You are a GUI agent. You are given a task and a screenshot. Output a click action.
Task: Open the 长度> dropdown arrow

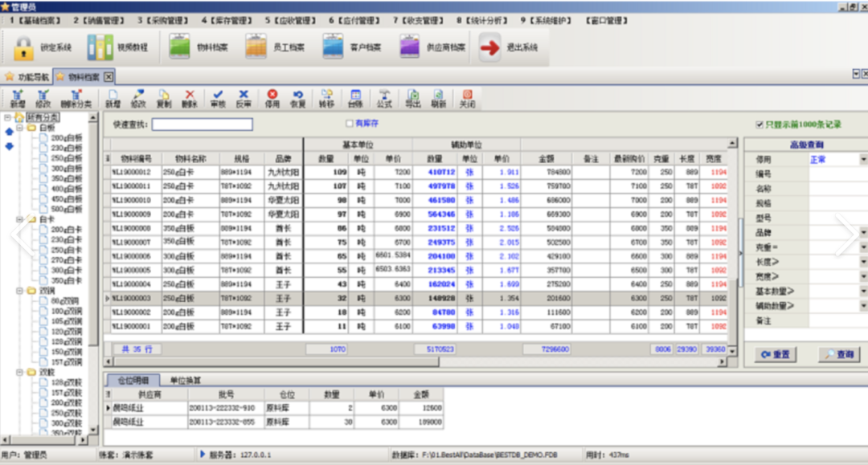[x=863, y=262]
